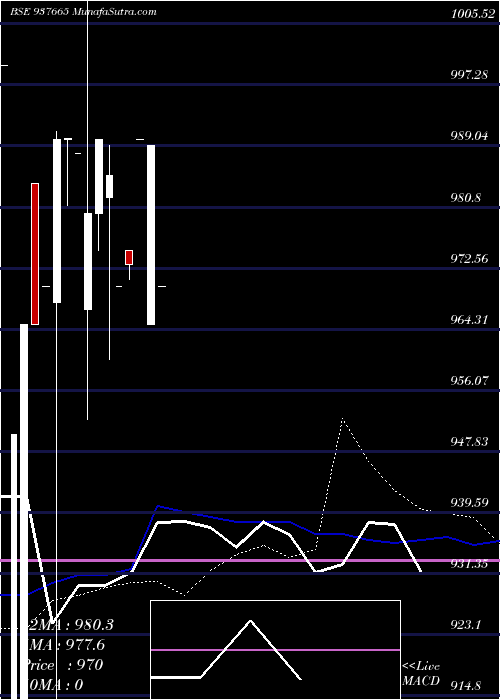Click the large red candlestick near 980.8
500x700 pixels.
tap(35, 254)
